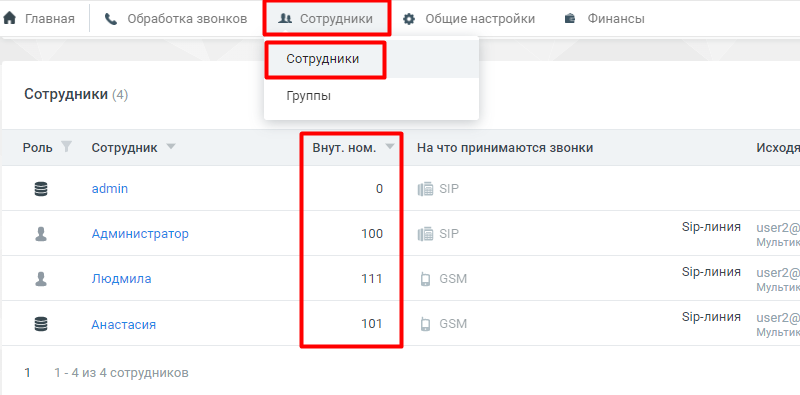The image size is (800, 395).
Task: Click the SIP phone icon in admin row
Action: [x=425, y=189]
